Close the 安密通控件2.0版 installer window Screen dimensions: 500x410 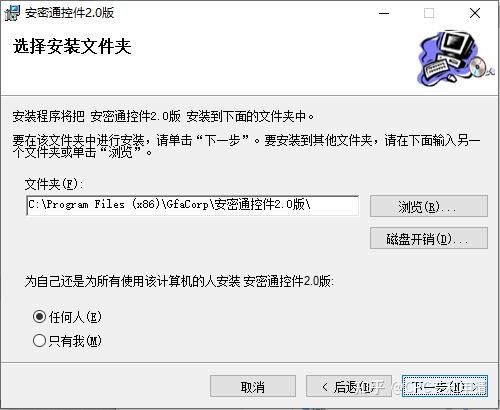click(x=475, y=13)
